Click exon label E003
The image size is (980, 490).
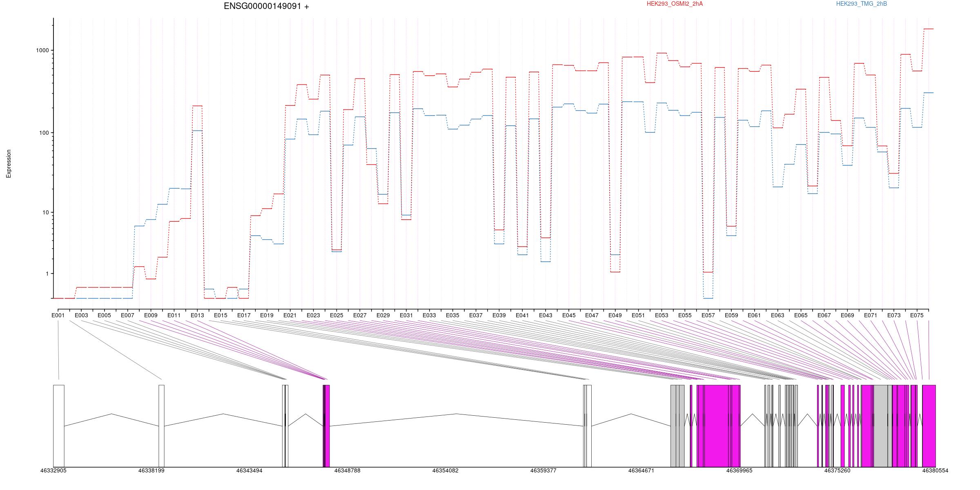click(x=81, y=315)
